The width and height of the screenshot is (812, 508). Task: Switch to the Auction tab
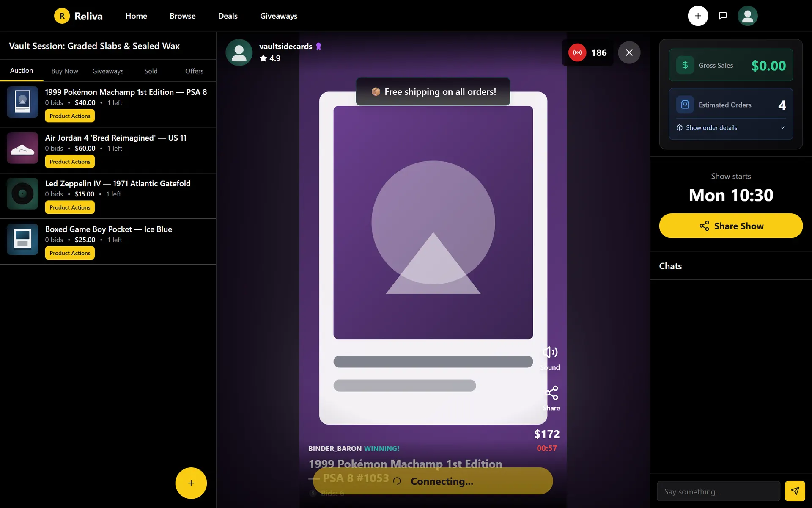click(22, 71)
